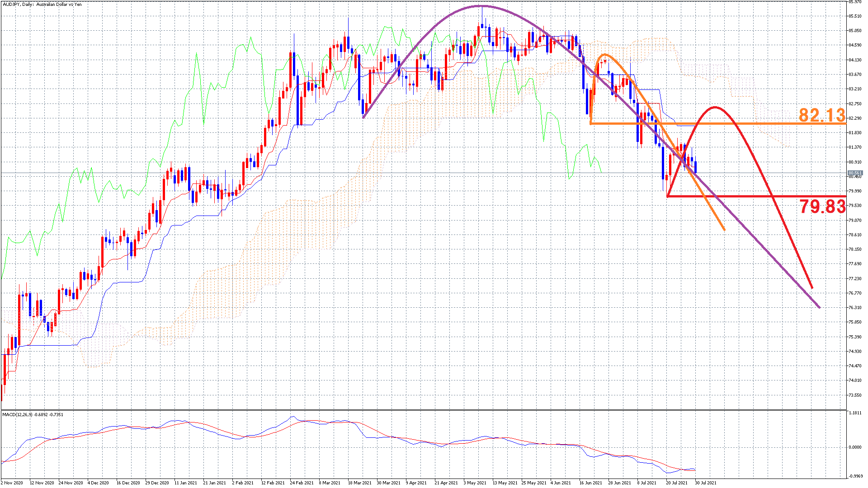Image resolution: width=868 pixels, height=488 pixels.
Task: Click the 18 Mar 2021 date label
Action: point(359,483)
